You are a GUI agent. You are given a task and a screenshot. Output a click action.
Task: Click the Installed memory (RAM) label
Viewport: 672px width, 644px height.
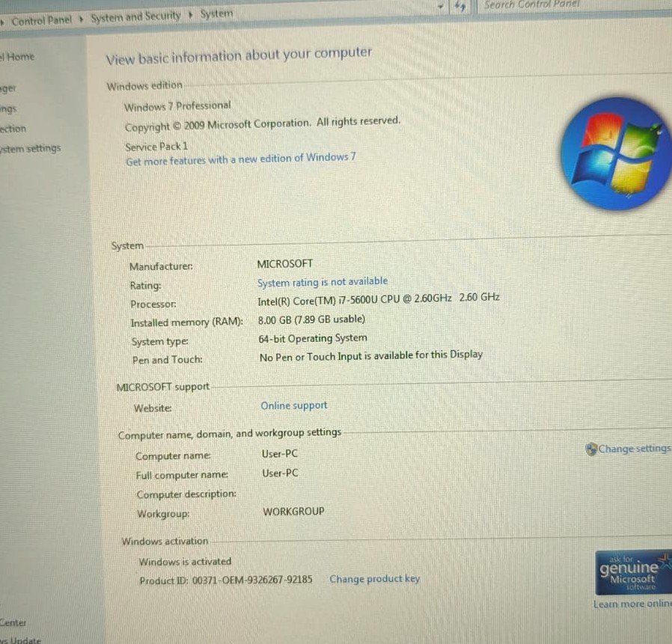[x=187, y=322]
